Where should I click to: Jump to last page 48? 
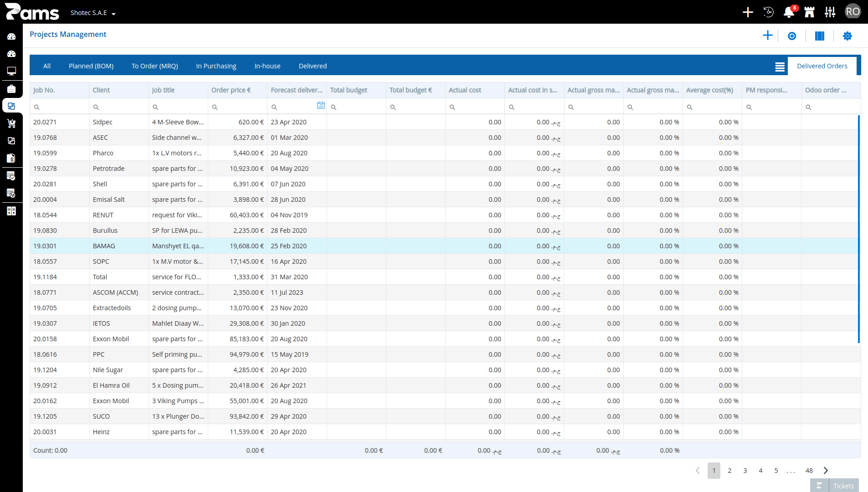[x=809, y=471]
